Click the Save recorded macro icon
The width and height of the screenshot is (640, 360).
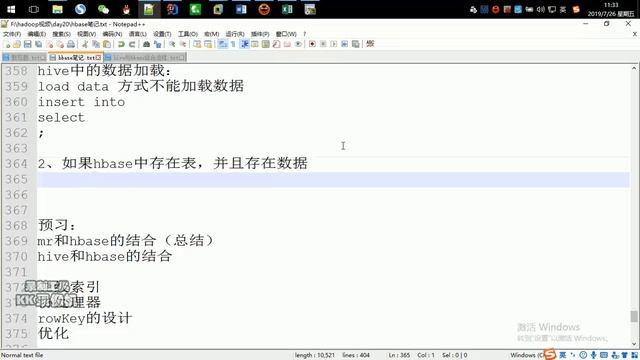356,44
